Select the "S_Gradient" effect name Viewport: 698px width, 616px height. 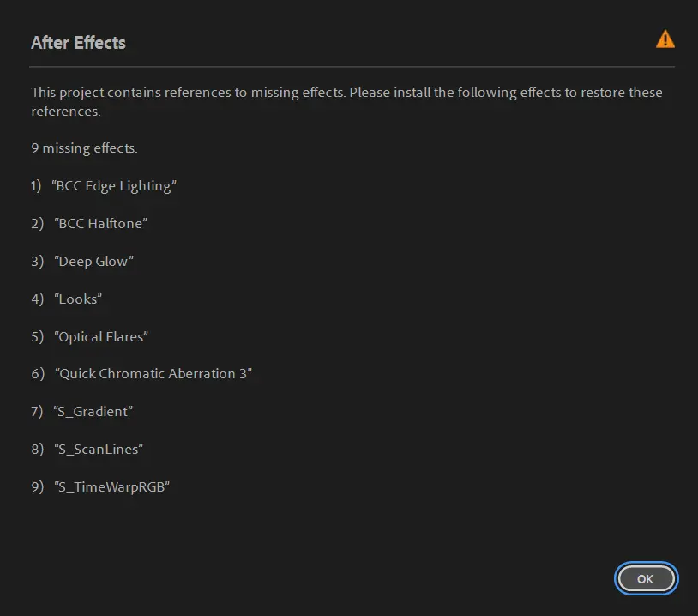point(93,412)
